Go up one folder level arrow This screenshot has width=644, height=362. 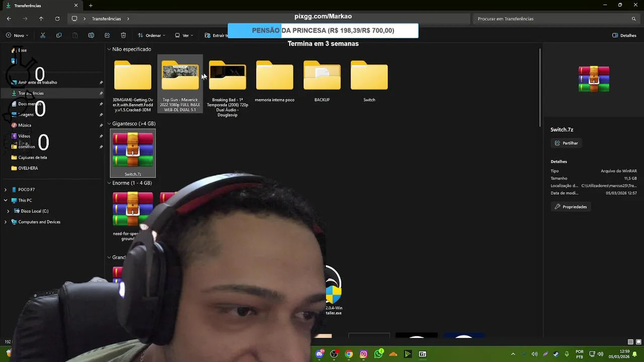pos(41,19)
